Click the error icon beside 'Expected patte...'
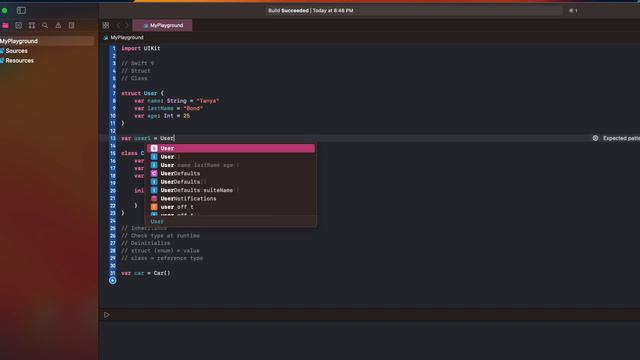 point(595,138)
